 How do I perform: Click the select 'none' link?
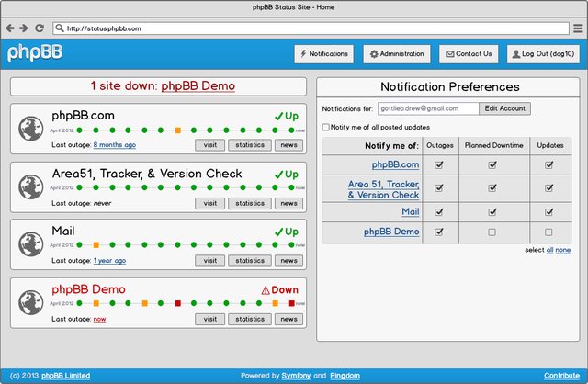[x=563, y=250]
